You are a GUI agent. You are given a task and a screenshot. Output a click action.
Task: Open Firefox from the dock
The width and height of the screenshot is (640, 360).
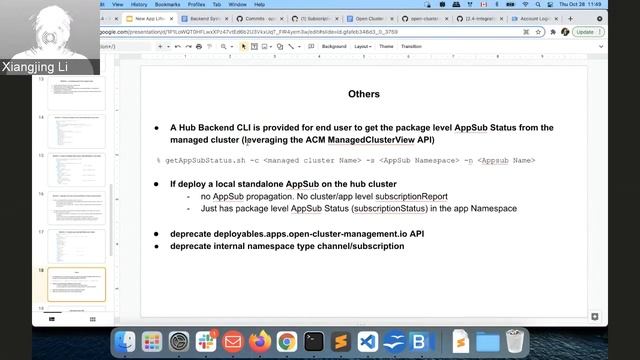(260, 341)
